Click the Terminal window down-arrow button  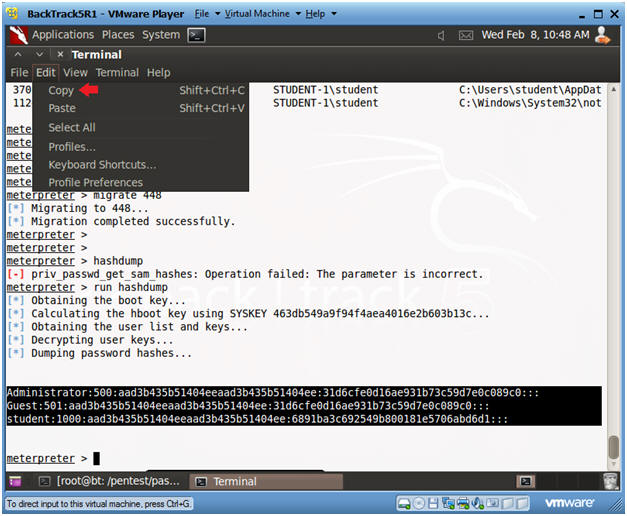(39, 54)
